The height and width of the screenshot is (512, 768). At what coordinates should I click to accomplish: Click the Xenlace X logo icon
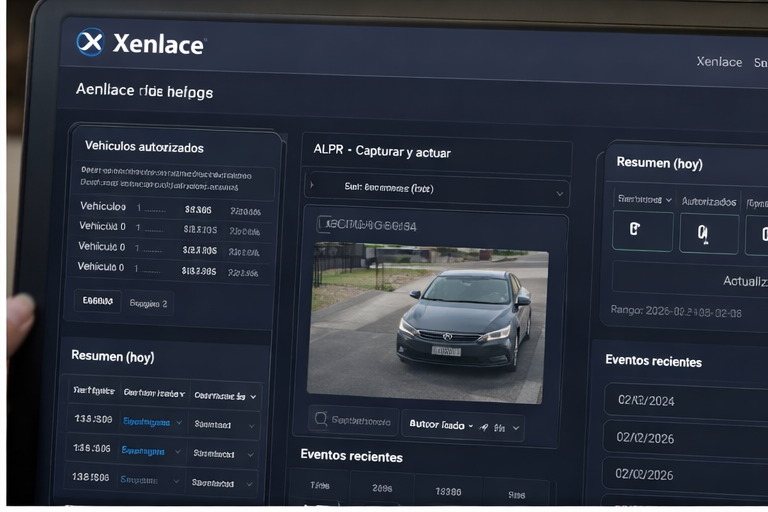click(90, 42)
